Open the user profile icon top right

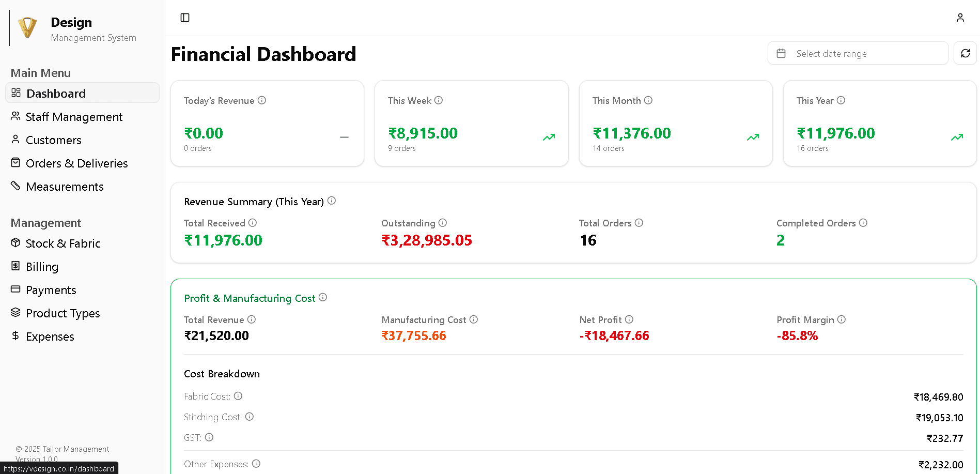[960, 17]
